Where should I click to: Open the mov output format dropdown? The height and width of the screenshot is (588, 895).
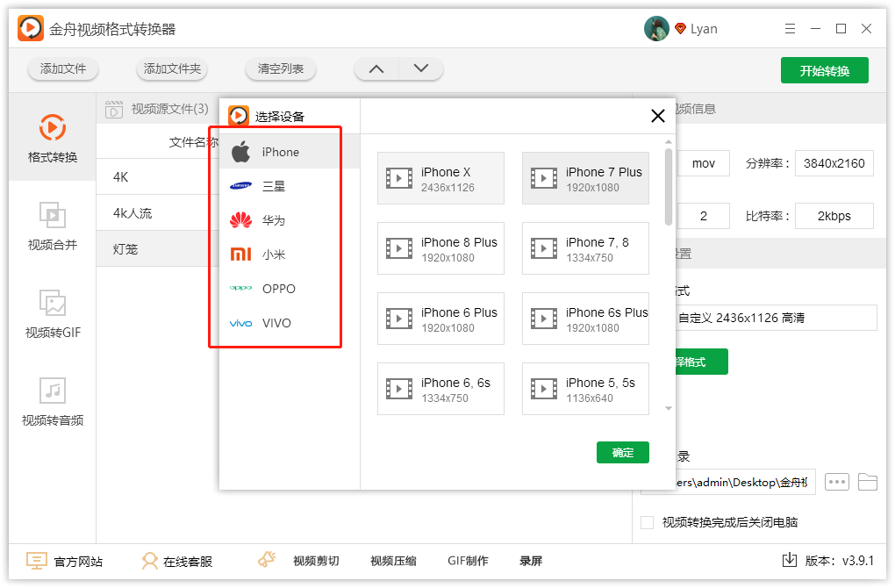tap(703, 163)
